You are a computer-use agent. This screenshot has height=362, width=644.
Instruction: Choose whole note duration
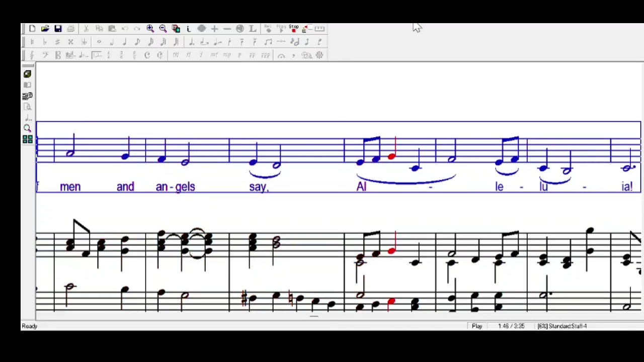point(99,42)
